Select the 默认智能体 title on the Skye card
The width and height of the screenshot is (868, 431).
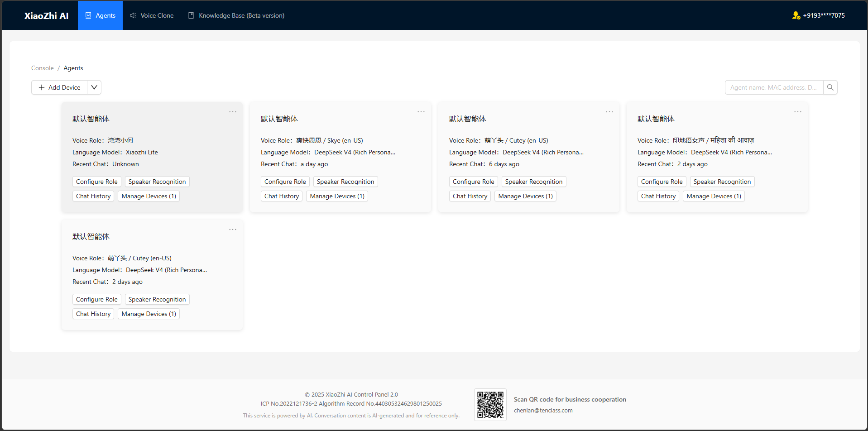(x=279, y=119)
